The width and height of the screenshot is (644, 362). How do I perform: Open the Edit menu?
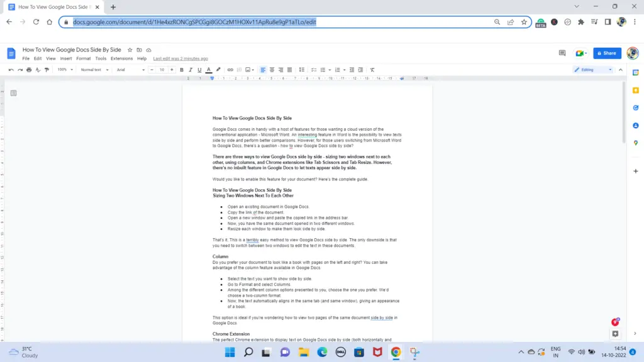pos(38,58)
